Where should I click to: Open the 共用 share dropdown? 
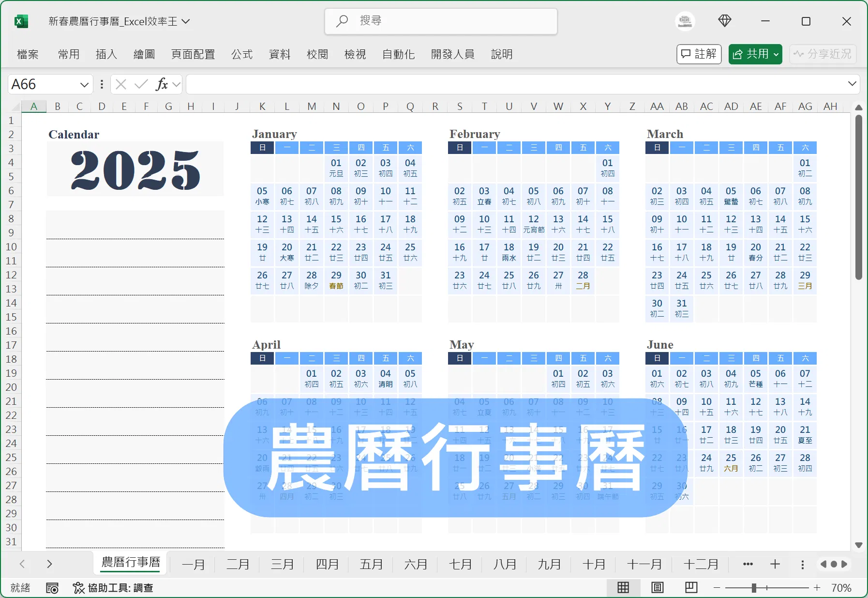coord(776,54)
